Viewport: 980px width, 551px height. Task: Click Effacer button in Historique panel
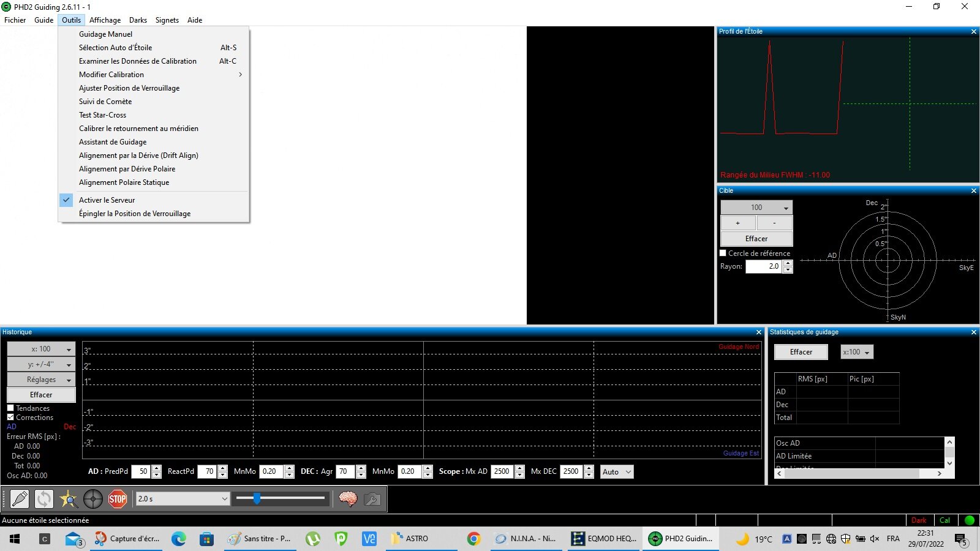point(41,395)
